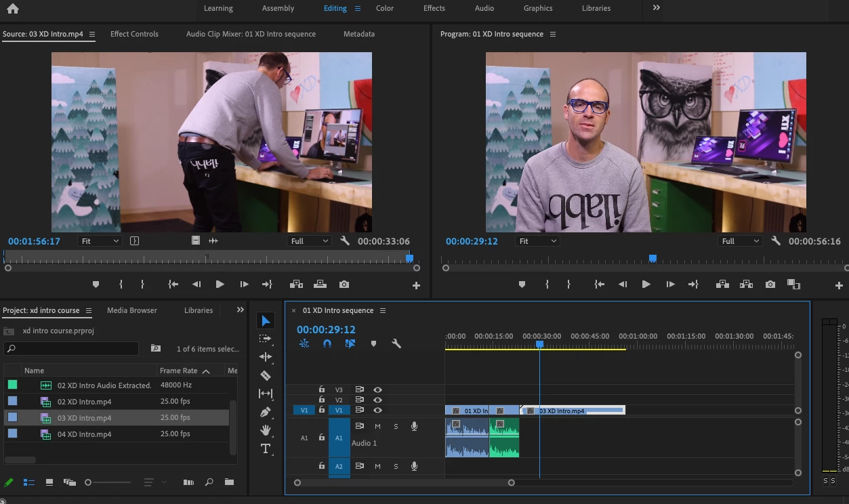Click Find icon in Project panel footer
Image resolution: width=849 pixels, height=504 pixels.
coord(209,482)
